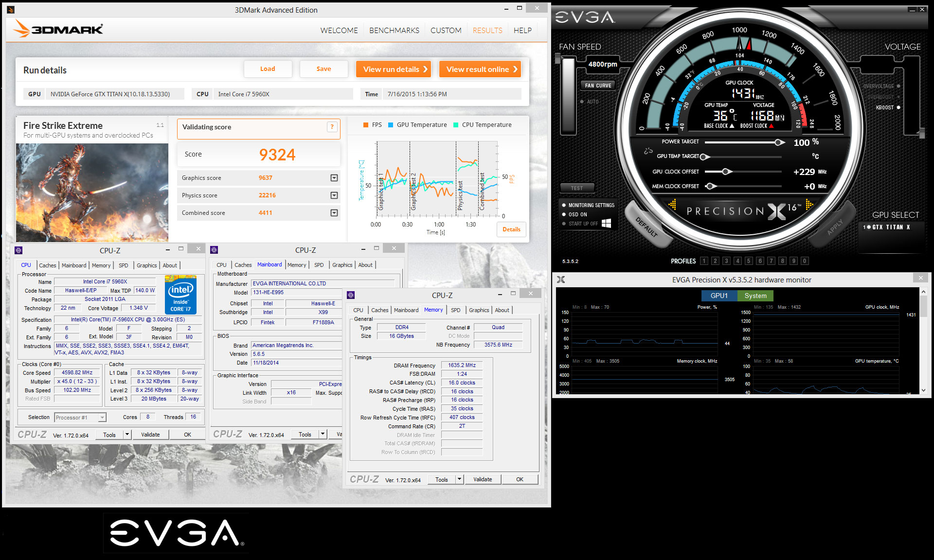Expand the Combined score details
The width and height of the screenshot is (934, 560).
(334, 213)
